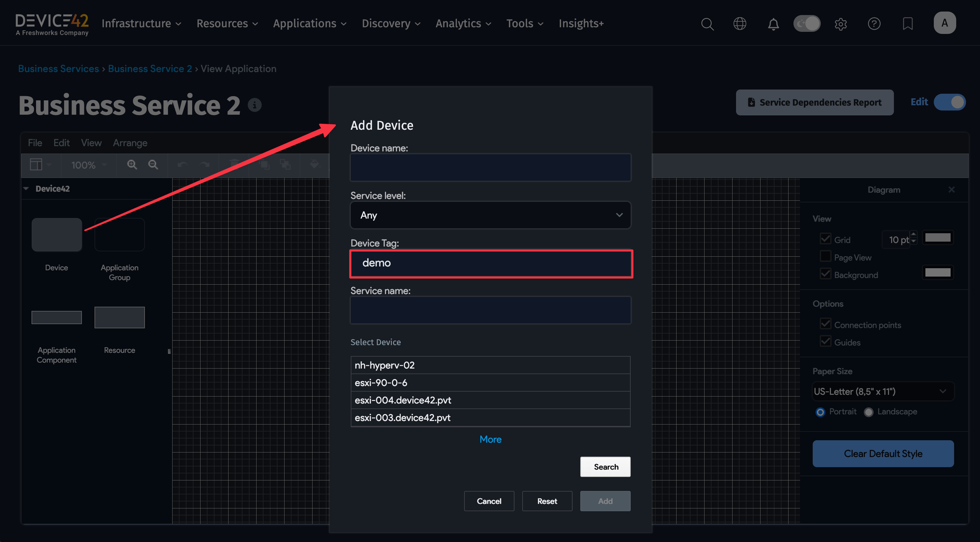
Task: Increase grid size stepper arrow
Action: click(x=913, y=234)
